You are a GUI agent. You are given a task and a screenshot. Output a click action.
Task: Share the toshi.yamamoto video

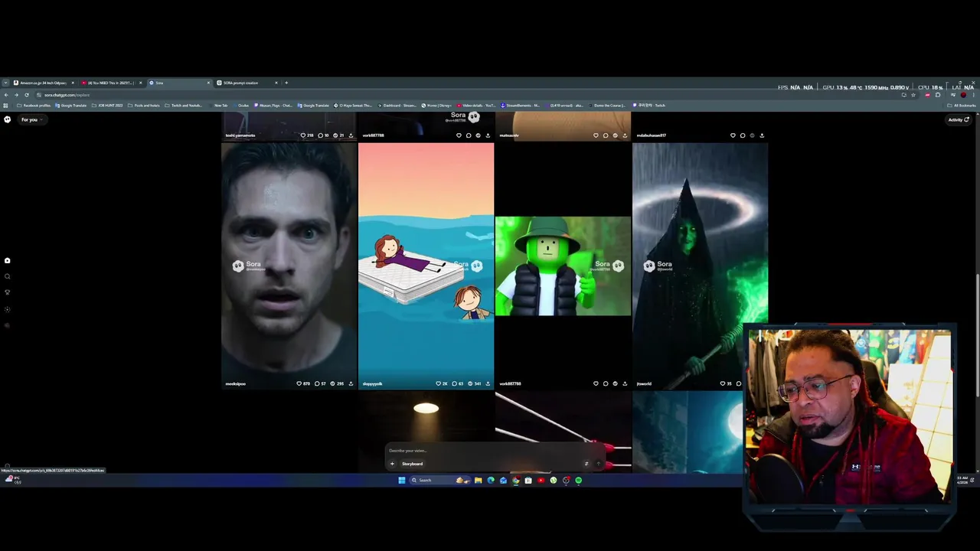351,135
